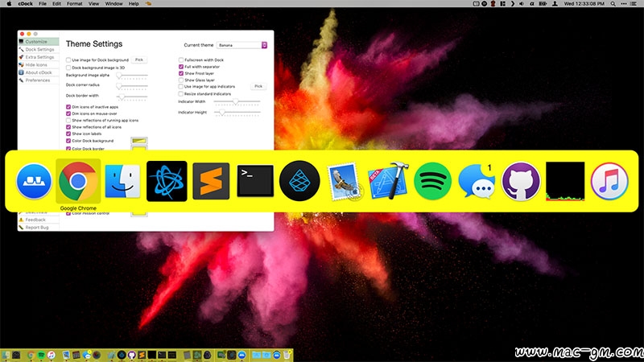Image resolution: width=644 pixels, height=362 pixels.
Task: Enable Show reflections of running app icons
Action: (68, 120)
